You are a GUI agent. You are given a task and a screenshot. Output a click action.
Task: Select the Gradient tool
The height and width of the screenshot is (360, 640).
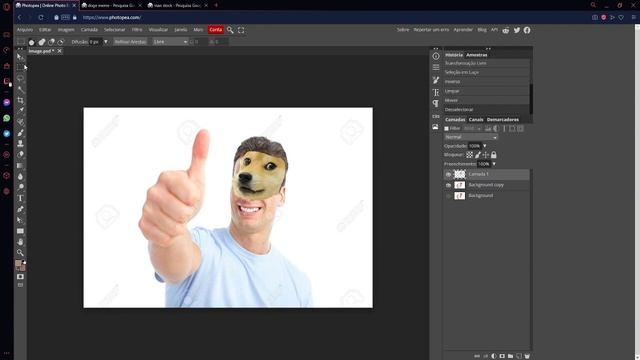coord(20,165)
